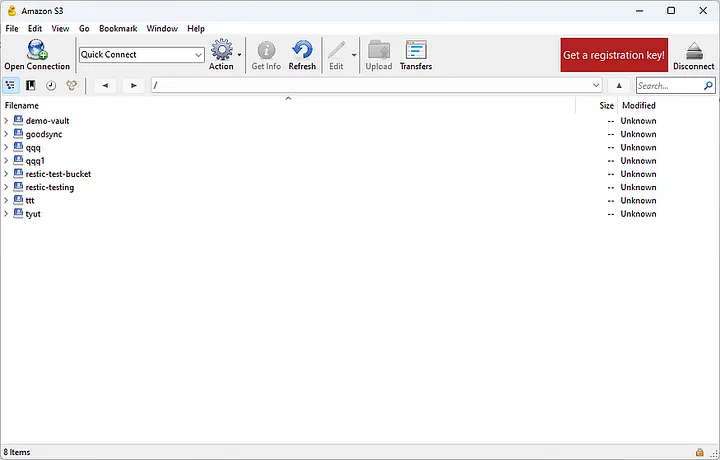This screenshot has height=460, width=720.
Task: Click the search magnifier icon
Action: (708, 85)
